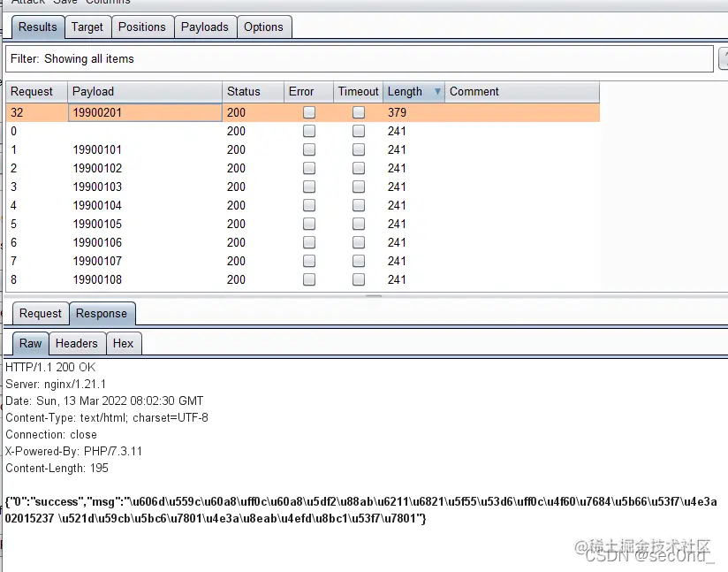Click the Content-Length: 195 line
Viewport: 728px width, 572px height.
tap(57, 468)
